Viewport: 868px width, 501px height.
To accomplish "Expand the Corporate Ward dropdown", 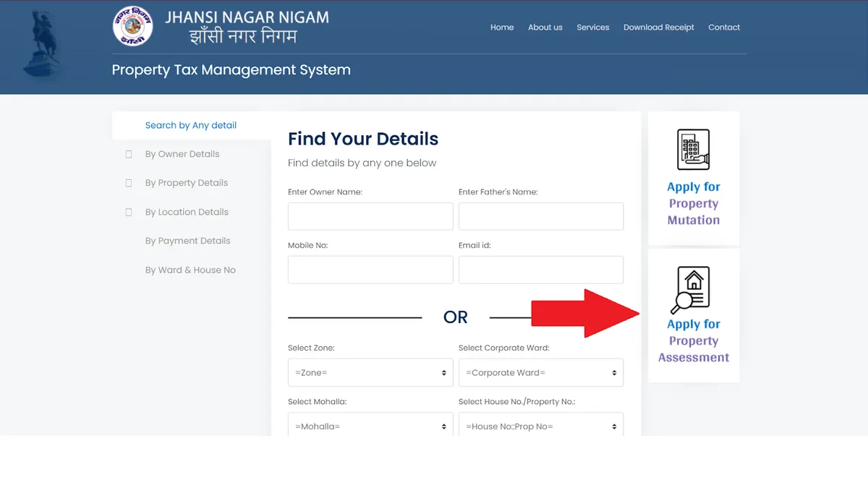I will 540,373.
